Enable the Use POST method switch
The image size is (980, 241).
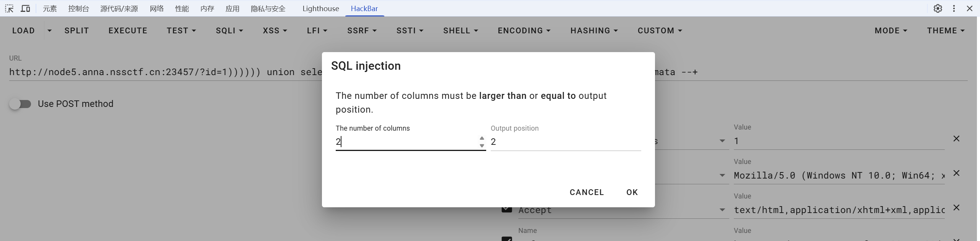(x=20, y=104)
